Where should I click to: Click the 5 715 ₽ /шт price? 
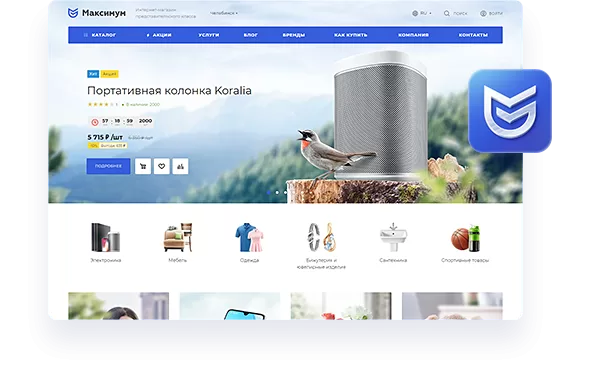coord(105,137)
